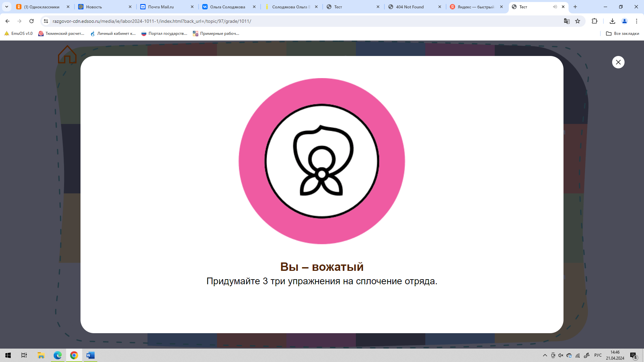Open the Chrome downloads icon
Image resolution: width=644 pixels, height=362 pixels.
coord(612,21)
